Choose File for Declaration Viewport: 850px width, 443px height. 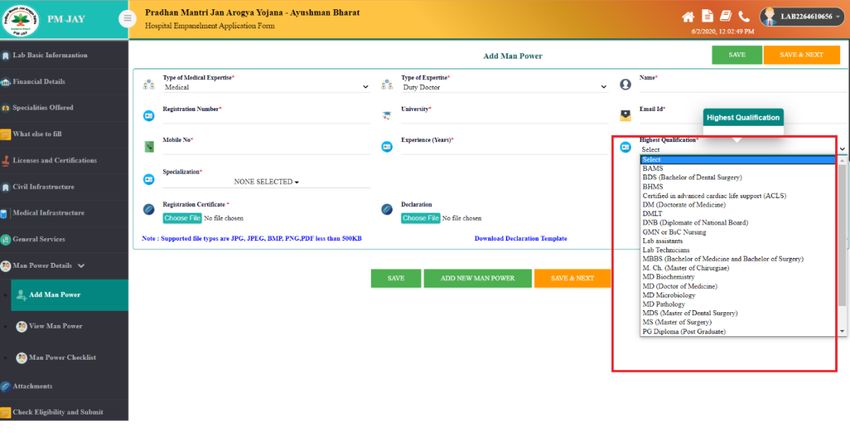pyautogui.click(x=421, y=218)
